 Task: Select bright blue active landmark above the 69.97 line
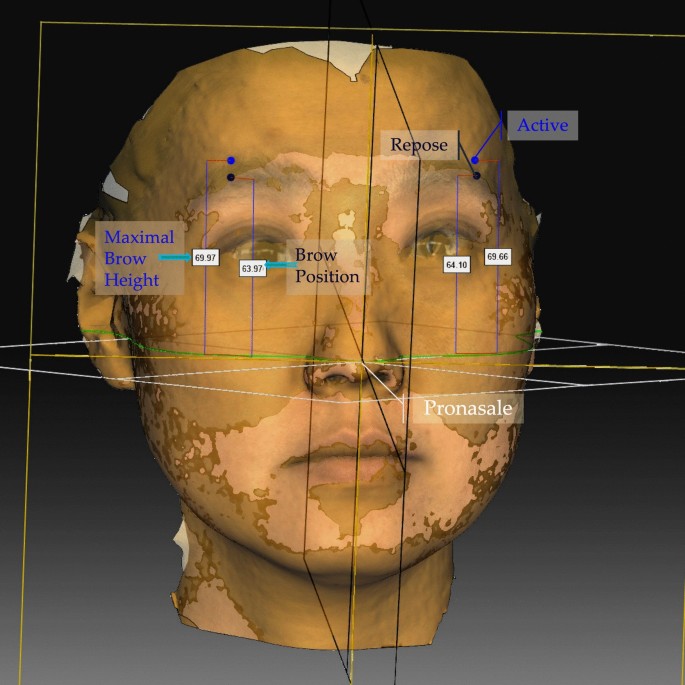(x=231, y=160)
